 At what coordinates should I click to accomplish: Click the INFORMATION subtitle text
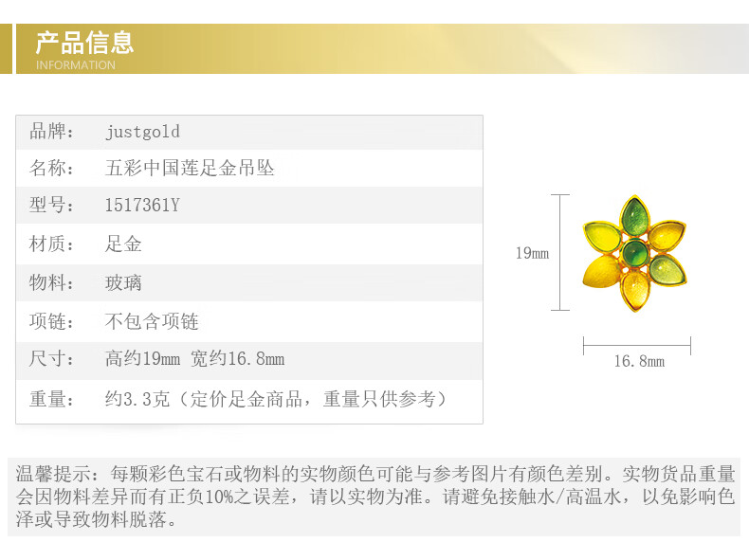(76, 65)
